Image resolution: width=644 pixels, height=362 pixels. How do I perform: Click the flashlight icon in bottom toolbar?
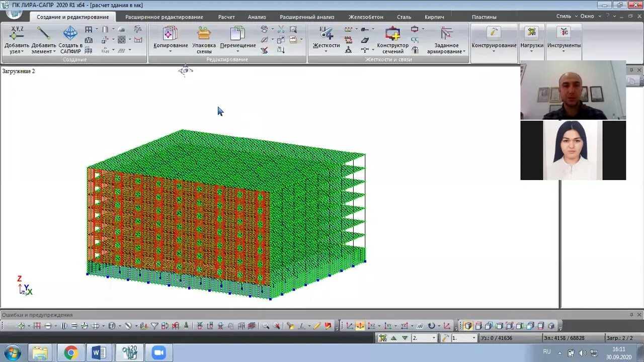290,326
